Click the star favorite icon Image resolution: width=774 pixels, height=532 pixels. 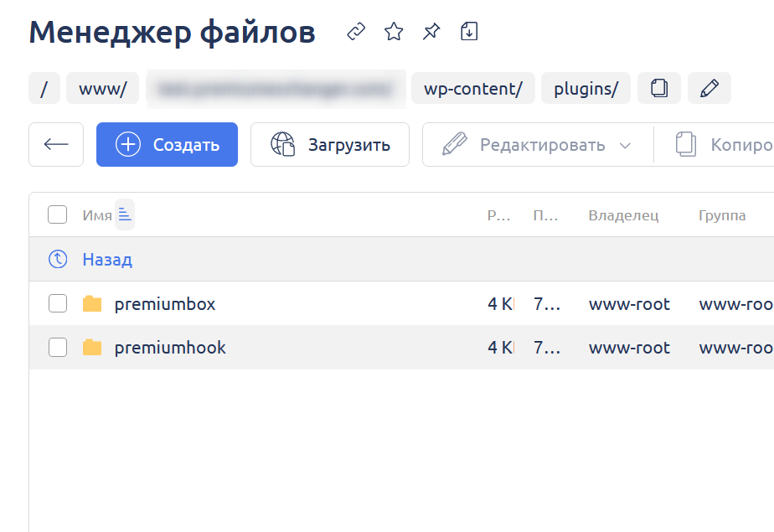tap(394, 32)
